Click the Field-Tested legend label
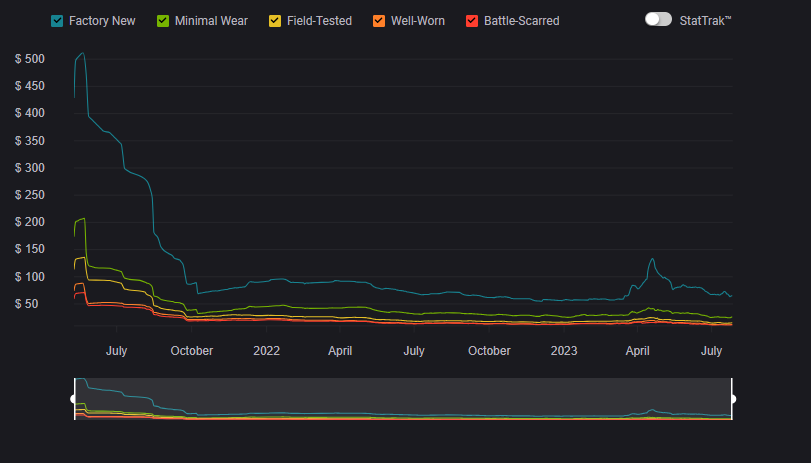 point(318,20)
